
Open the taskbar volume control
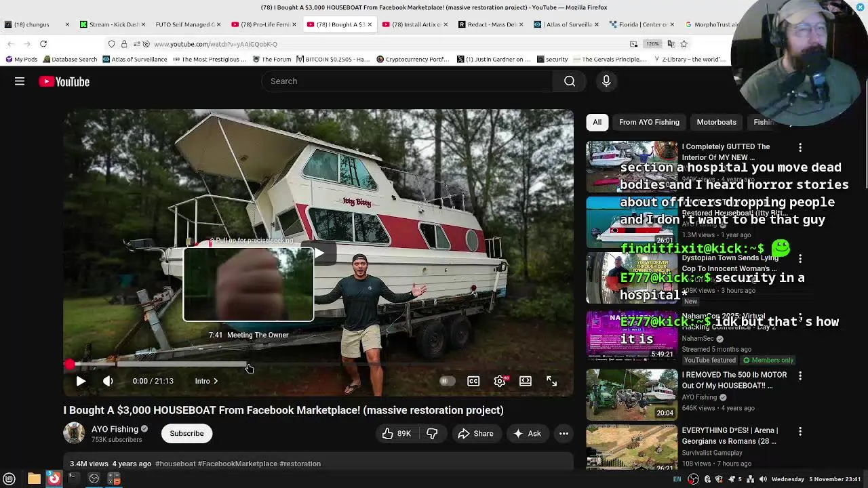[763, 479]
